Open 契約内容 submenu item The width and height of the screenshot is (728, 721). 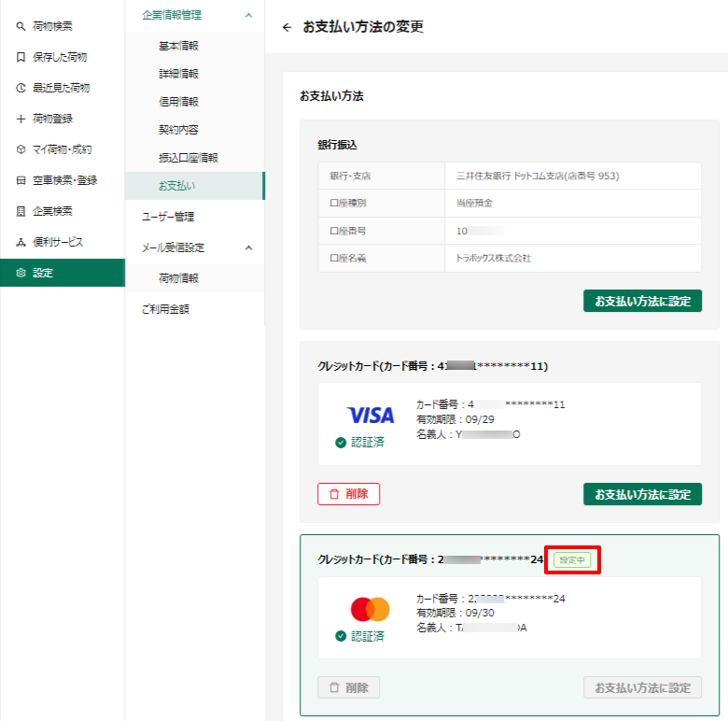click(194, 130)
